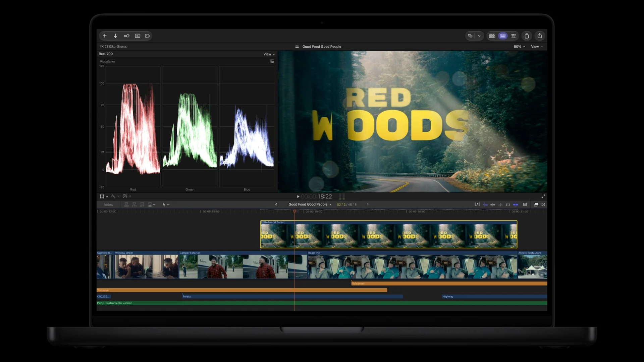Select the Redwood Forest title clip

(x=389, y=234)
